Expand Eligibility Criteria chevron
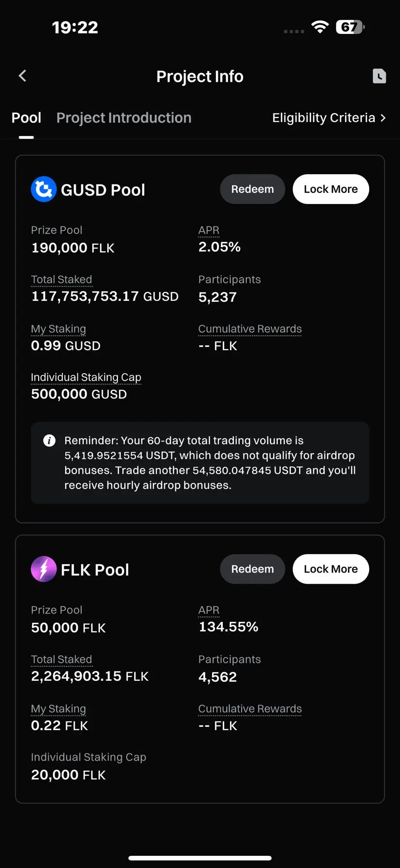The width and height of the screenshot is (400, 868). [383, 118]
